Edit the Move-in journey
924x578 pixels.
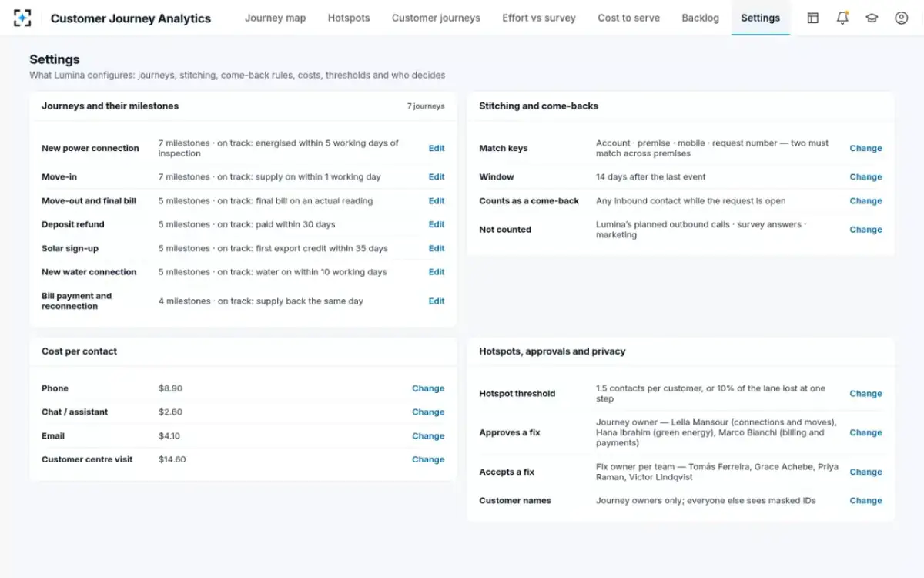(437, 176)
